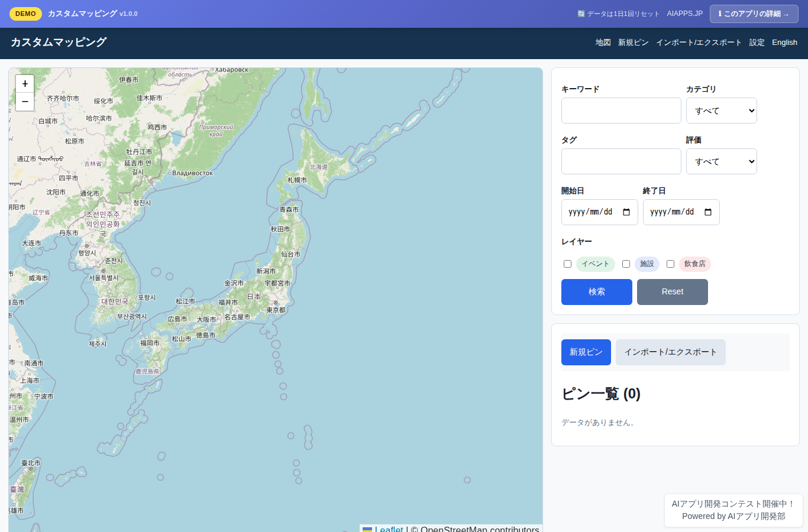Click the Reset button
This screenshot has height=532, width=808.
tap(673, 292)
